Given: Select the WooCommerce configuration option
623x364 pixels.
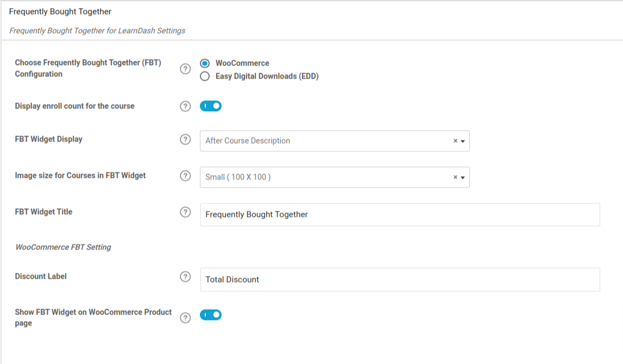Looking at the screenshot, I should (205, 63).
